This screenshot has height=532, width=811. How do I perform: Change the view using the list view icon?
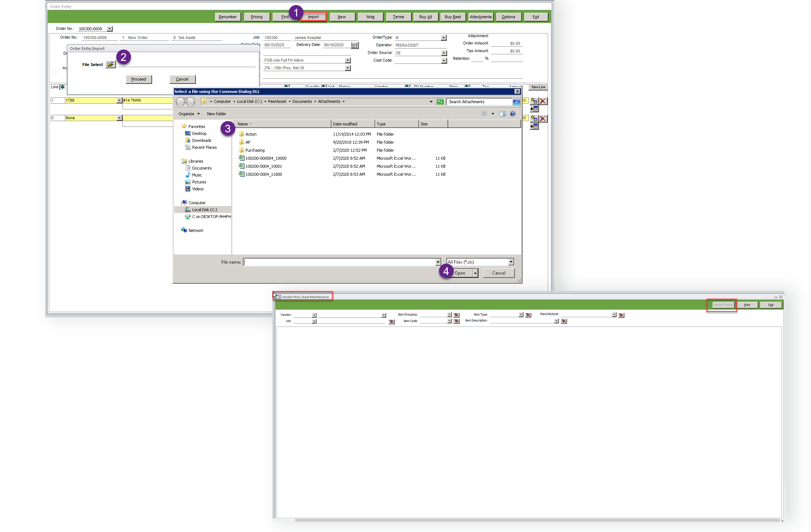pyautogui.click(x=484, y=114)
